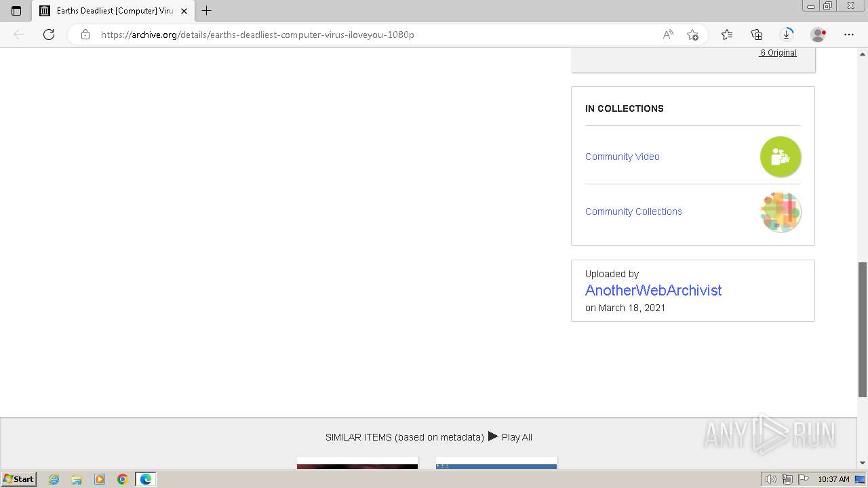Open the tab actions menu icon
The image size is (868, 488).
16,11
